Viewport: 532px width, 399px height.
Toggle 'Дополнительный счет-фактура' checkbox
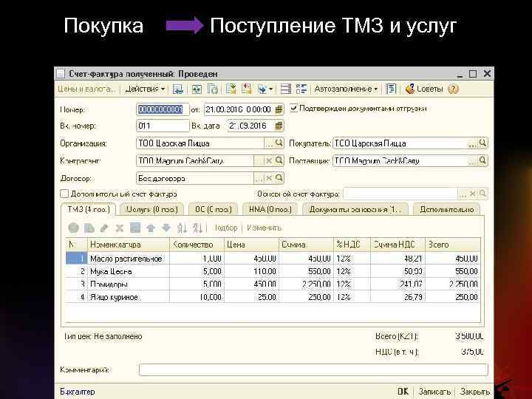coord(64,194)
